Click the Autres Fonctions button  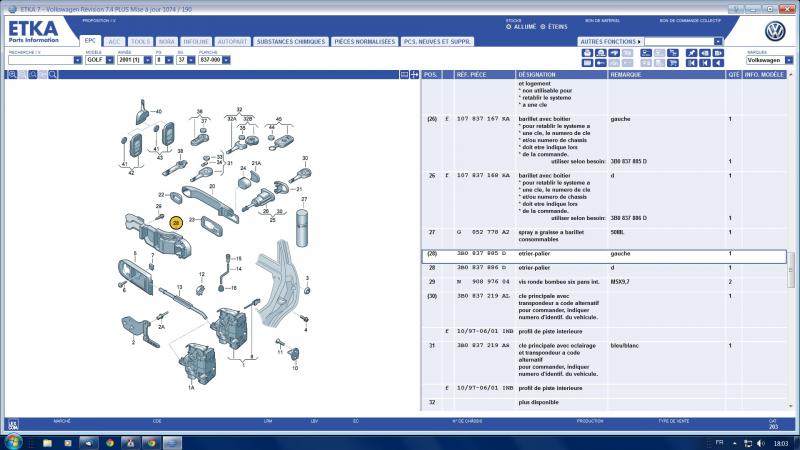click(x=610, y=41)
